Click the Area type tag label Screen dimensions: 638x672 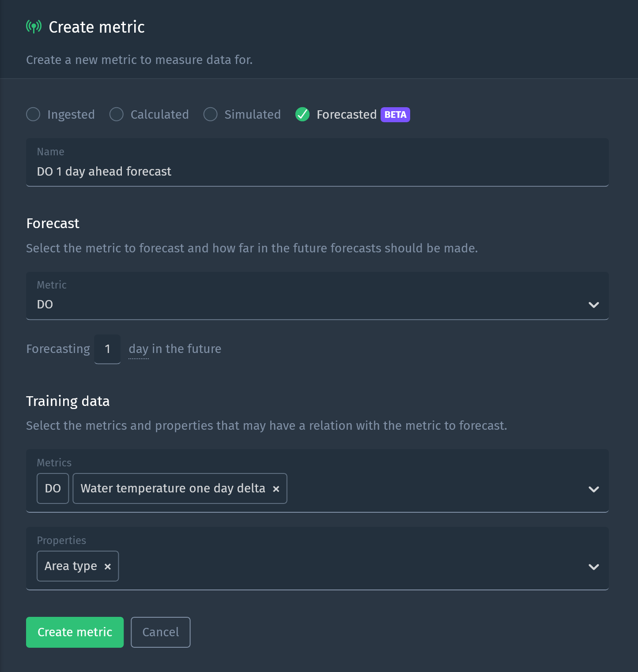point(71,566)
